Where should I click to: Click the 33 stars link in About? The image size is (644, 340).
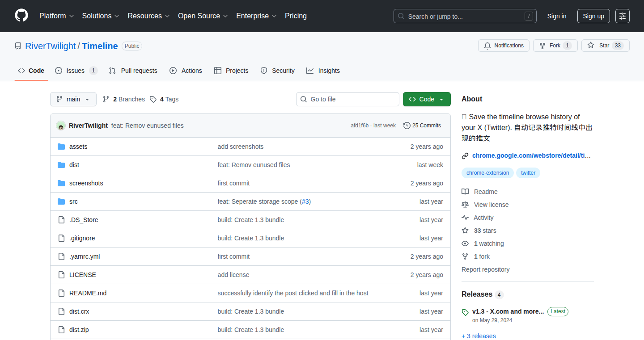485,231
